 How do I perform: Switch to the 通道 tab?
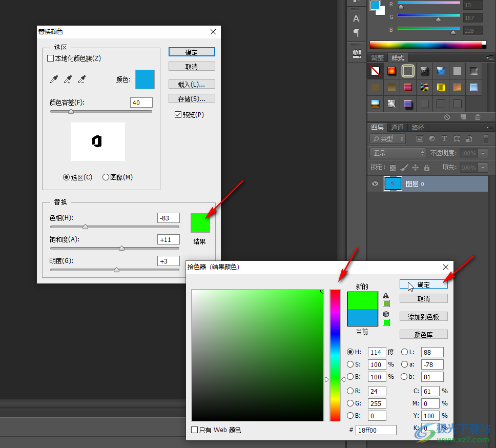tap(397, 127)
